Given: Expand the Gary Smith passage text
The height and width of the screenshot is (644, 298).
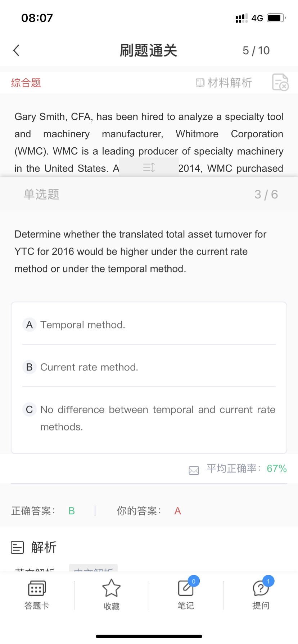Looking at the screenshot, I should pos(149,142).
